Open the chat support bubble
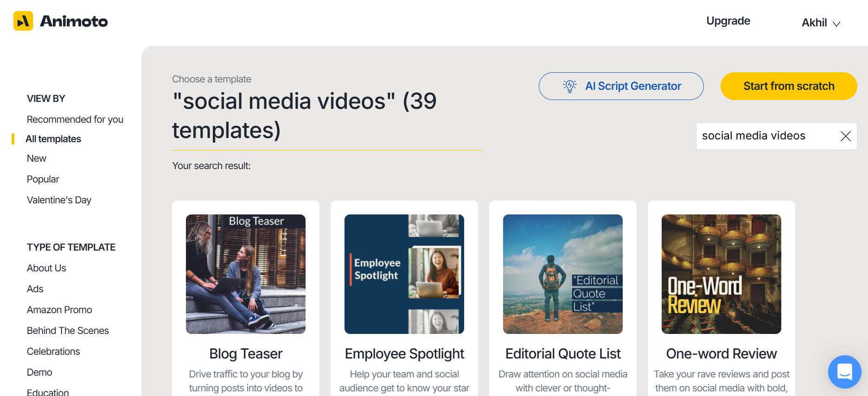 844,371
